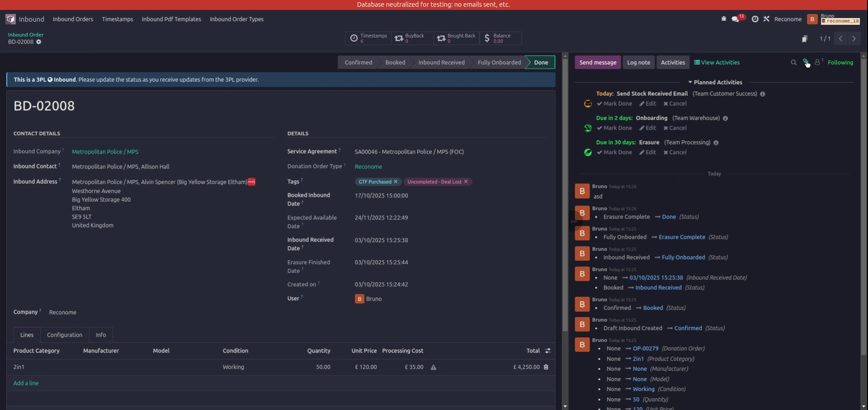
Task: Click Add a line under the order lines
Action: 26,383
